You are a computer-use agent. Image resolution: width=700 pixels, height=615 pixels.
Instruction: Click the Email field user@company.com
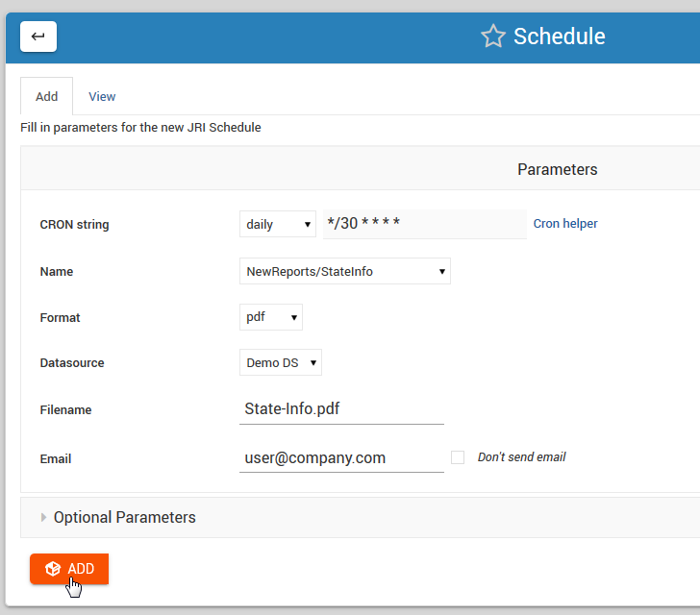(341, 458)
